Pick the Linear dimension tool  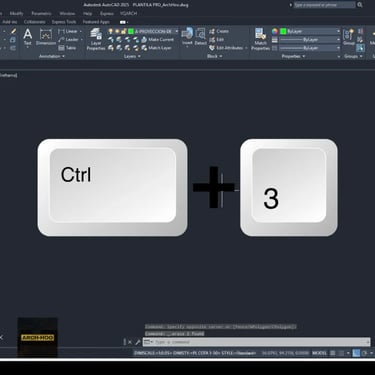click(x=68, y=31)
